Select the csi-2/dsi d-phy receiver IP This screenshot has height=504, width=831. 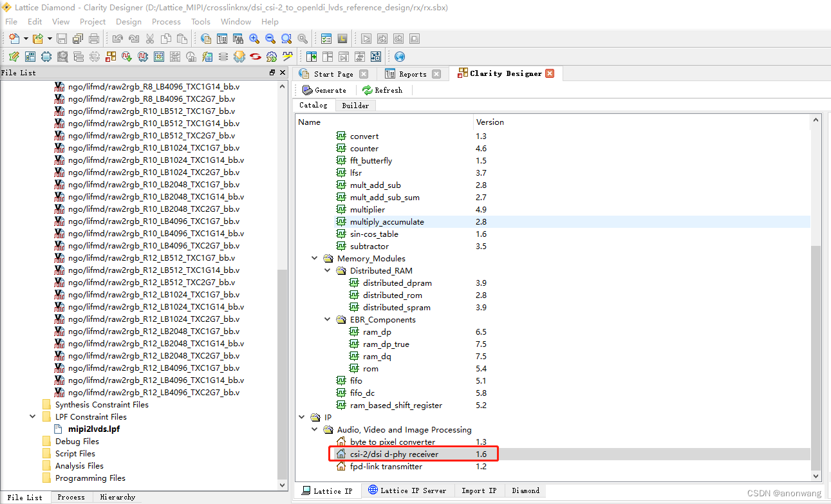point(553,454)
